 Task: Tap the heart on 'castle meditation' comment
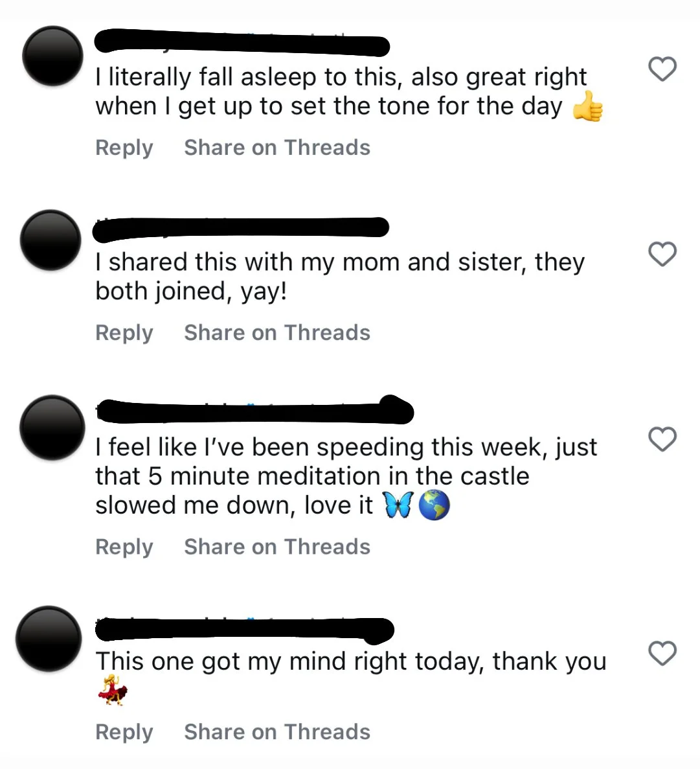point(662,439)
